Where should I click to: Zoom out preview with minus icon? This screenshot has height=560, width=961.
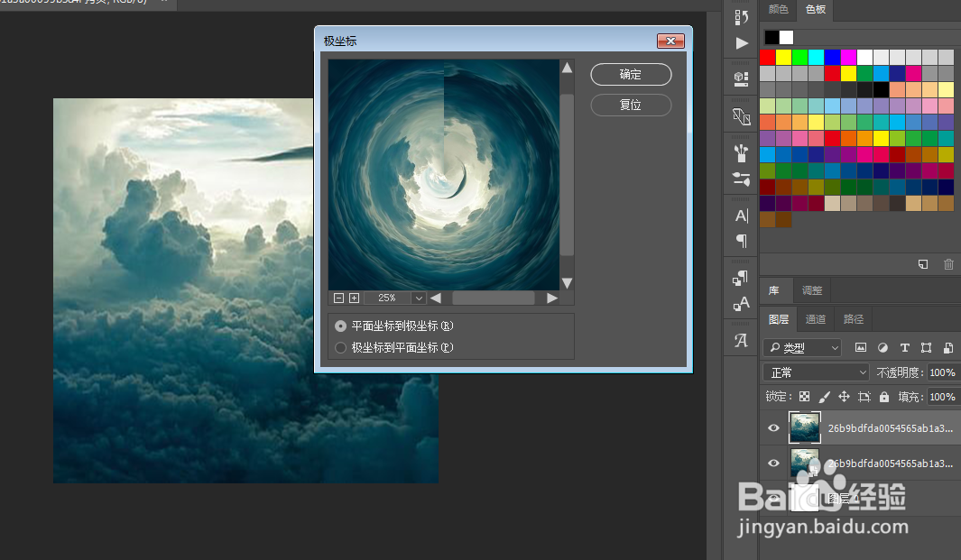click(338, 298)
